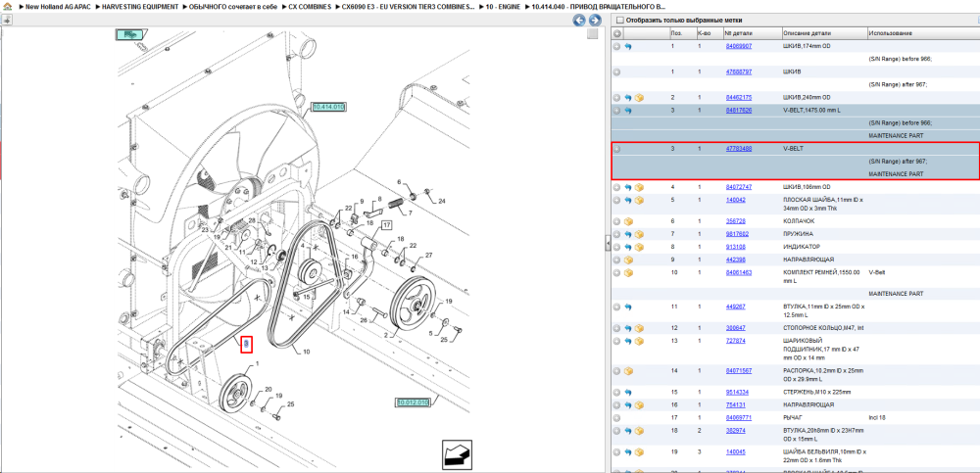The height and width of the screenshot is (473, 980).
Task: Select 'СТЕРЖЕНЬ,M10 x 225mm' description cell
Action: coord(815,393)
